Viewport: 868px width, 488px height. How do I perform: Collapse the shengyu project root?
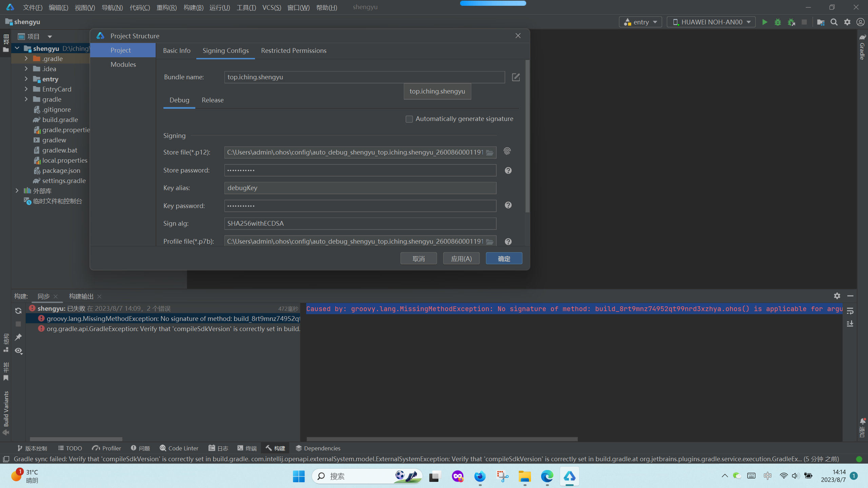[x=17, y=48]
